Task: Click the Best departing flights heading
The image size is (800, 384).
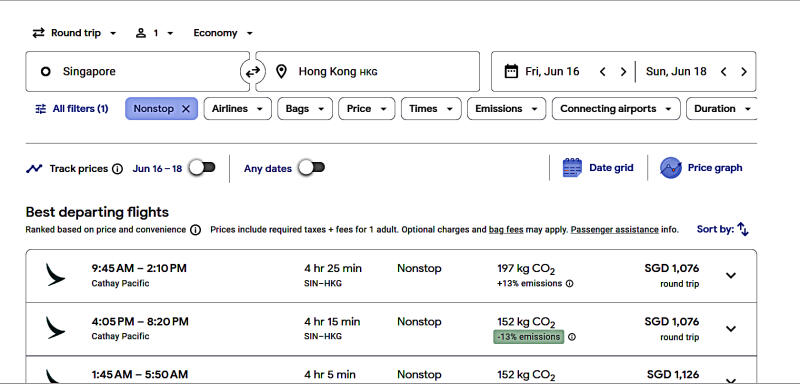Action: click(97, 212)
